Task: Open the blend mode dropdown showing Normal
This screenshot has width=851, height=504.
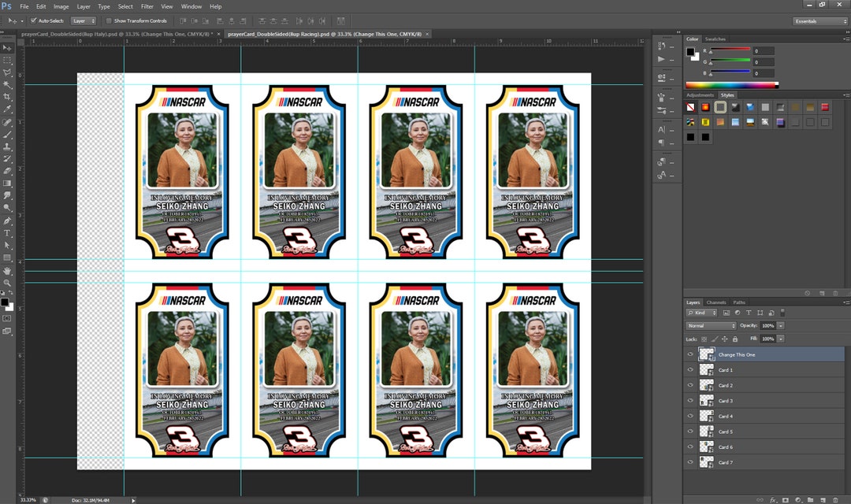Action: pos(709,325)
